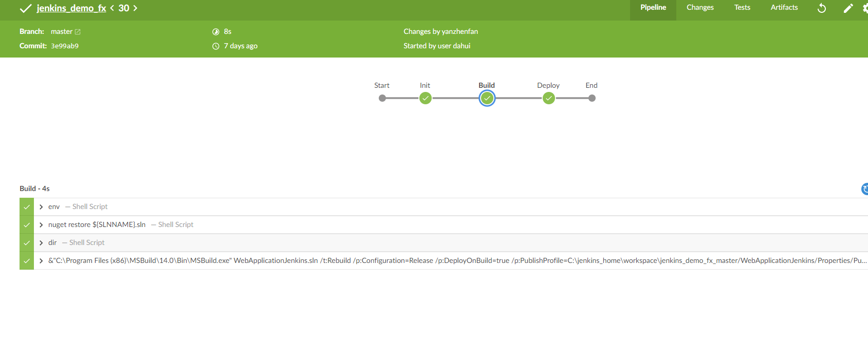Screen dimensions: 868x340
Task: Click the 'env' step name
Action: [54, 207]
